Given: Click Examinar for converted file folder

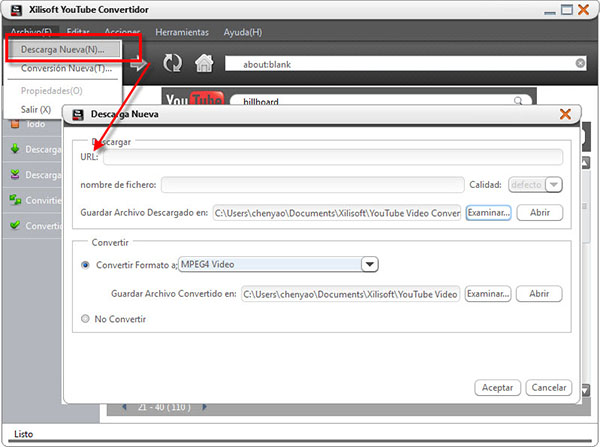Looking at the screenshot, I should pyautogui.click(x=488, y=294).
